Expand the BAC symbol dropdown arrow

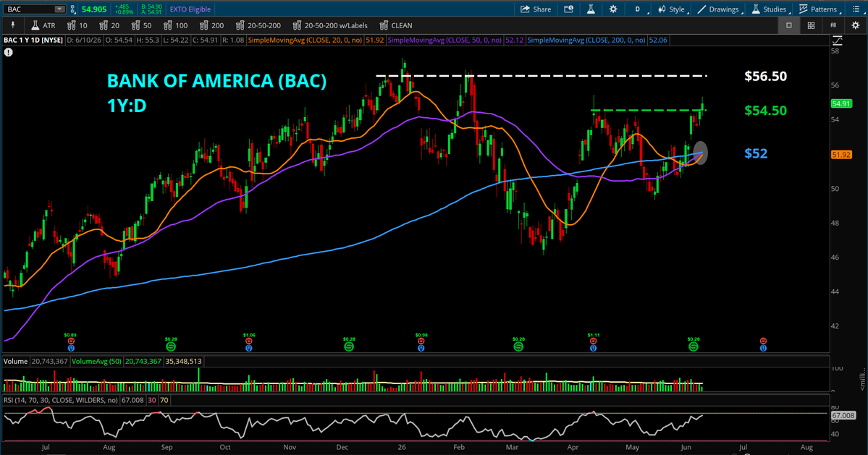coord(59,9)
